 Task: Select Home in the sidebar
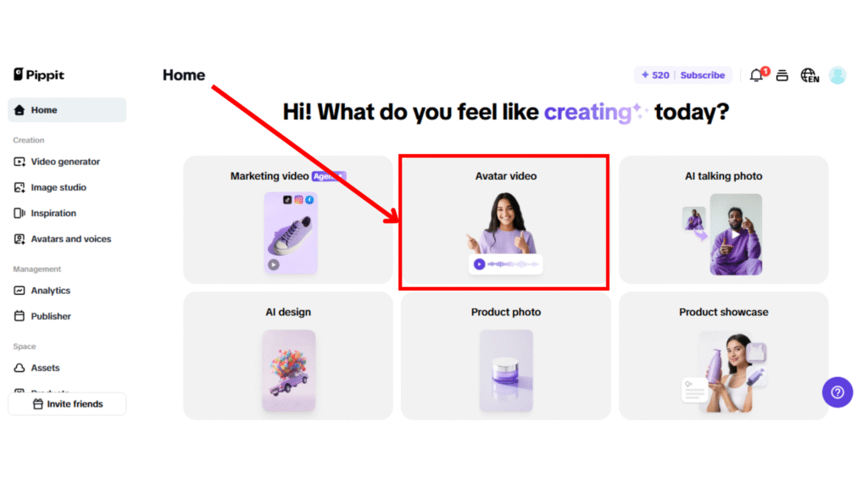coord(67,110)
